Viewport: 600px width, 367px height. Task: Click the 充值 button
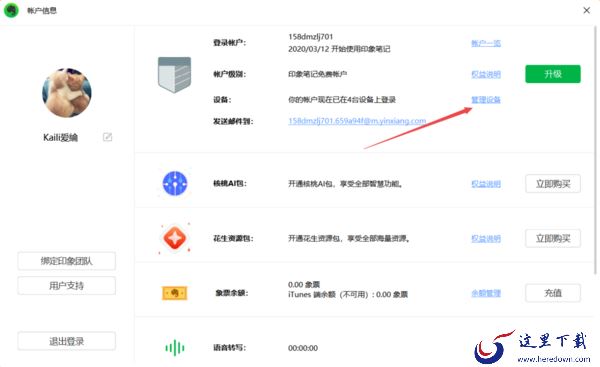(x=553, y=293)
